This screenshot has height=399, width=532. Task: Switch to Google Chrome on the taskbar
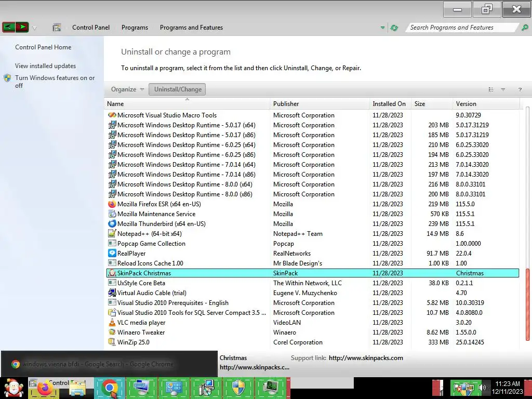click(110, 388)
